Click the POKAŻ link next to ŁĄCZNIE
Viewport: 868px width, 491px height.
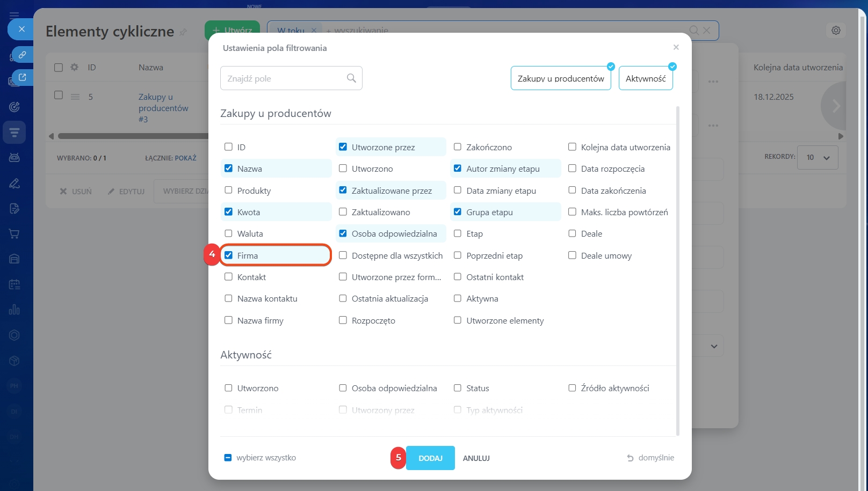[x=186, y=158]
